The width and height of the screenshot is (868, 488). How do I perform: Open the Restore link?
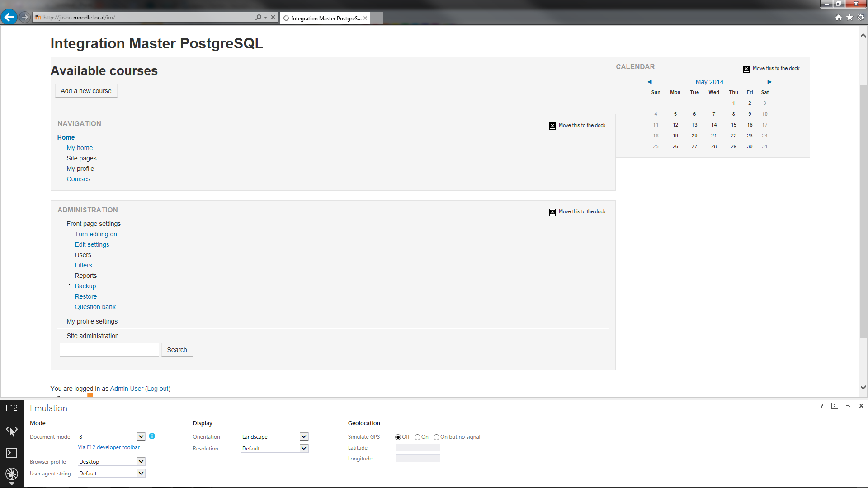[x=85, y=296]
